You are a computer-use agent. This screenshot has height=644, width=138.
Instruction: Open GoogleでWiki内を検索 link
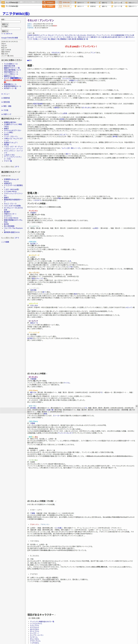click(10, 38)
